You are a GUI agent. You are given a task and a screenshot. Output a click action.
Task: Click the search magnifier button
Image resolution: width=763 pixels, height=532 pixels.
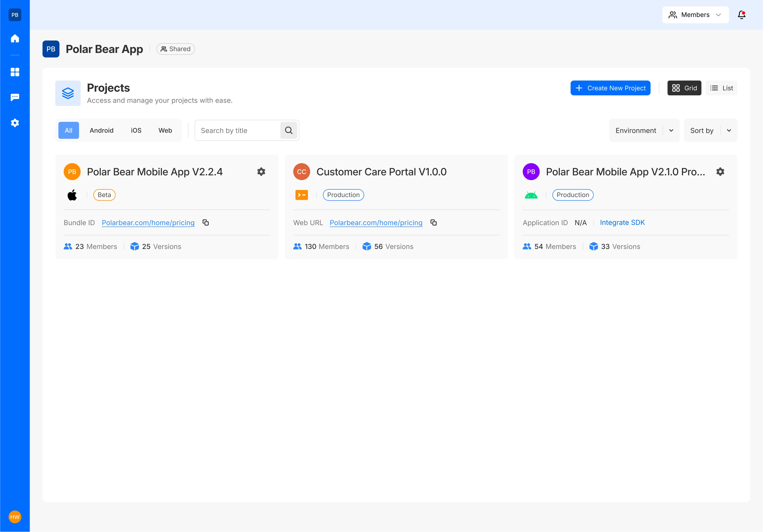[x=288, y=131]
